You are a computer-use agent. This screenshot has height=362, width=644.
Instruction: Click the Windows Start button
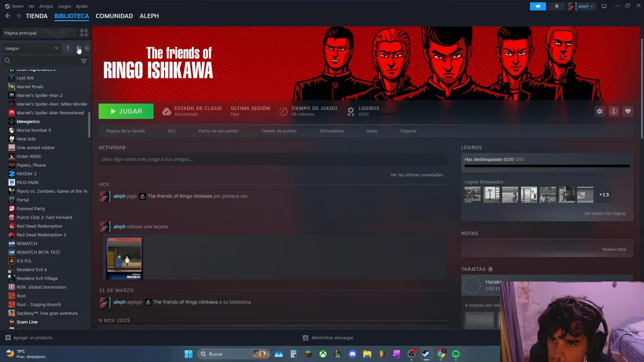189,354
